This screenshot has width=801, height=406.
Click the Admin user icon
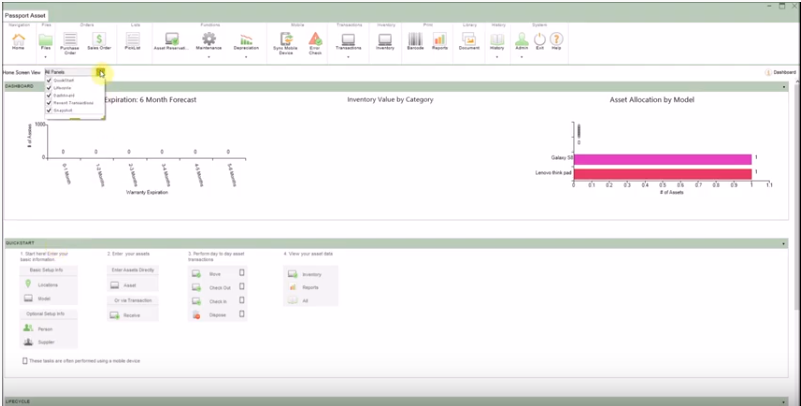coord(522,41)
